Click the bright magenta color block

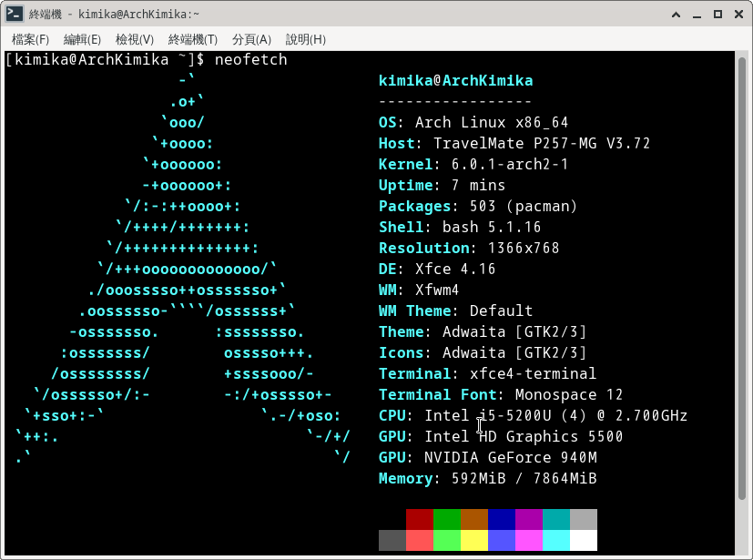tap(529, 540)
